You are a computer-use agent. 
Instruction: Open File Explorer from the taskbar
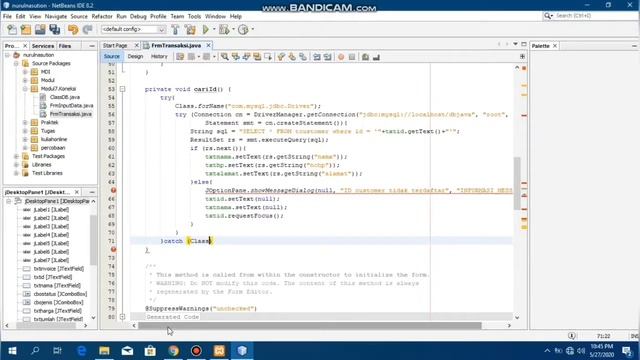pos(104,351)
